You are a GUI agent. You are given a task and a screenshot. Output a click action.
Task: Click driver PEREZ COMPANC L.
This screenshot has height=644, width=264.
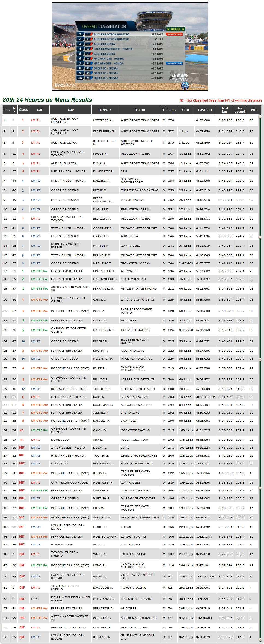[103, 200]
